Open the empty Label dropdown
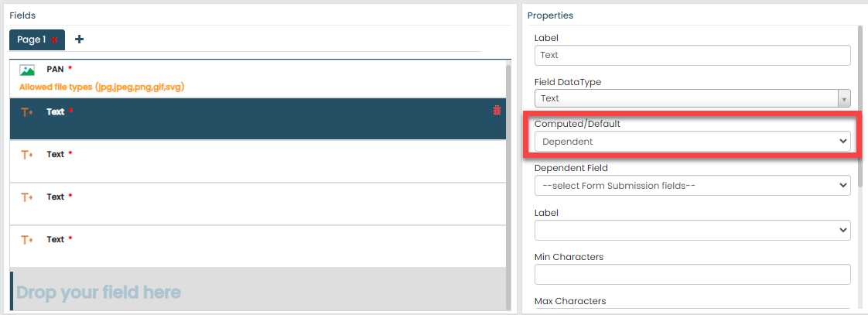Screen dimensions: 868x315 coord(692,230)
